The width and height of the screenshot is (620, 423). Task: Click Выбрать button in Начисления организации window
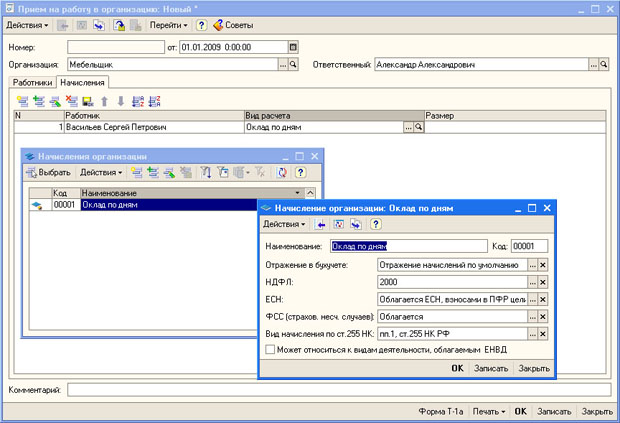coord(48,173)
